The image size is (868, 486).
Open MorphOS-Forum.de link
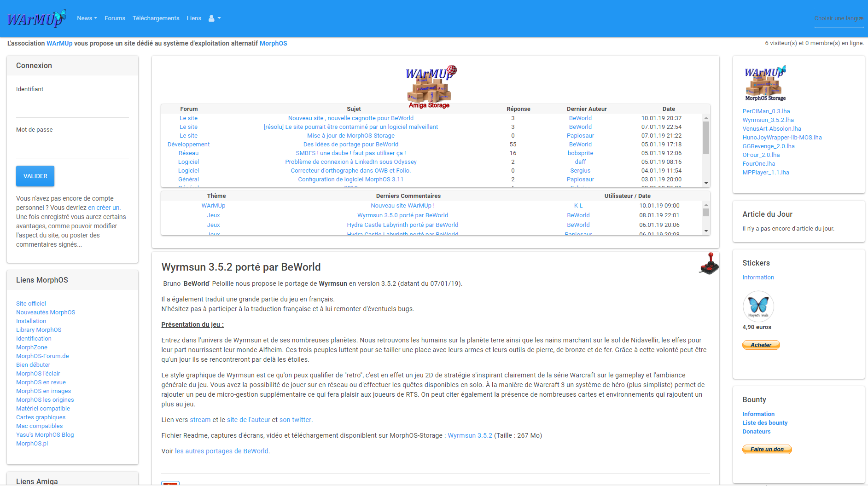click(x=42, y=356)
